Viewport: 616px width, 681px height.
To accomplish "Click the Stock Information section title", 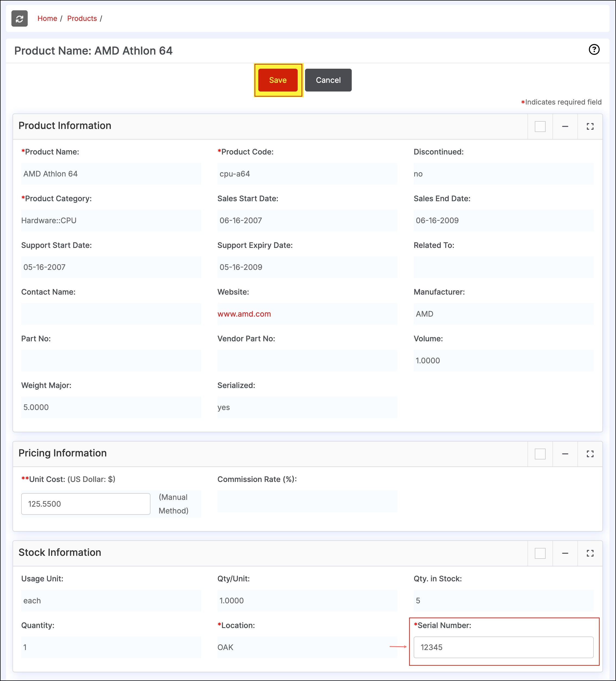I will [x=60, y=552].
